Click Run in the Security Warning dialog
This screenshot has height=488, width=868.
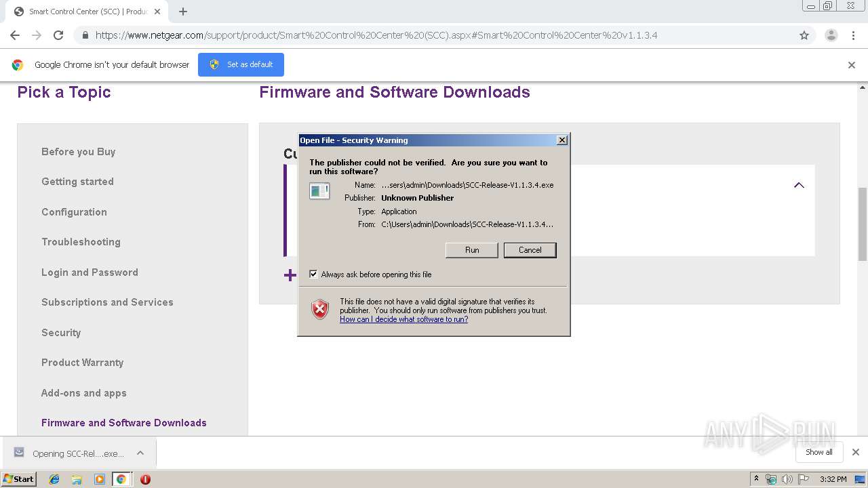tap(472, 250)
